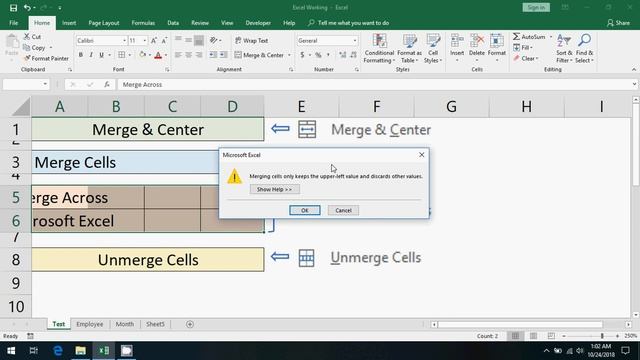This screenshot has height=360, width=640.
Task: Click the Clear button in Editing
Action: pyautogui.click(x=526, y=58)
